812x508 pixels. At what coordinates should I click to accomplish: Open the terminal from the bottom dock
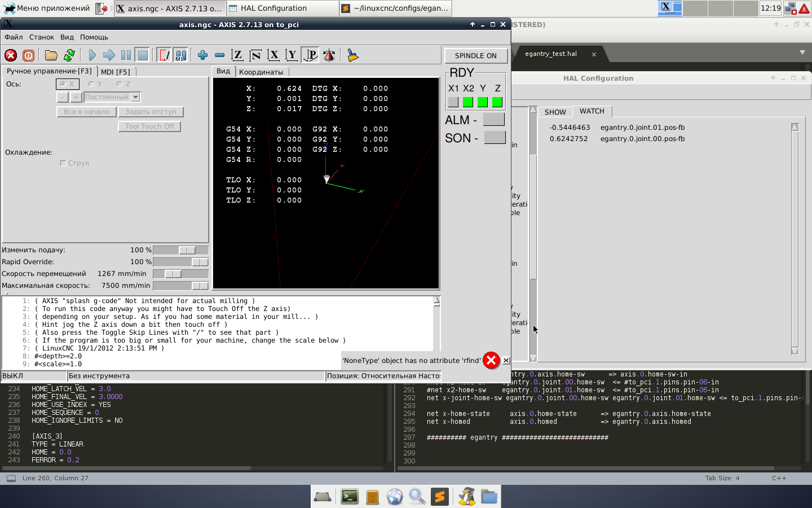pos(350,497)
